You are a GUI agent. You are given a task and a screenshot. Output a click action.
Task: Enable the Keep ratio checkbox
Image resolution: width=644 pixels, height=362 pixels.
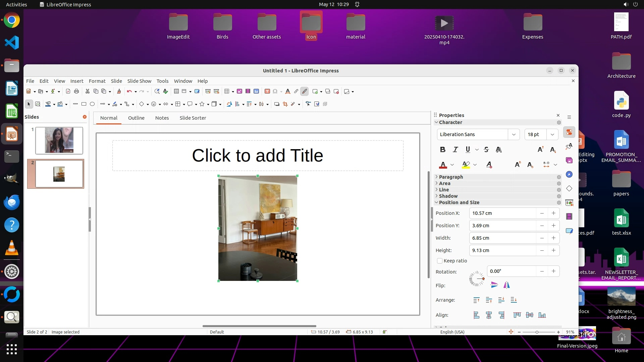click(x=440, y=261)
